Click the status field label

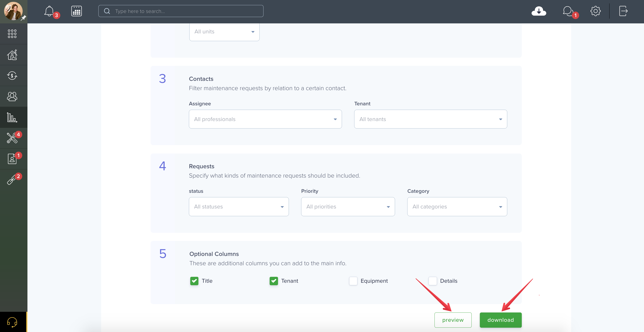[x=196, y=191]
